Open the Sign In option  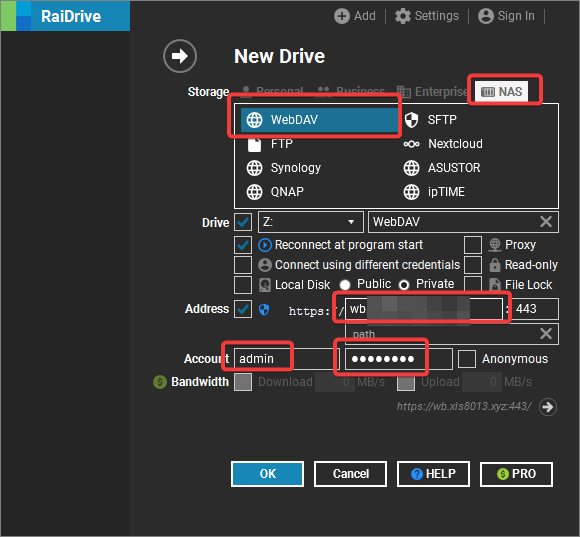tap(506, 16)
